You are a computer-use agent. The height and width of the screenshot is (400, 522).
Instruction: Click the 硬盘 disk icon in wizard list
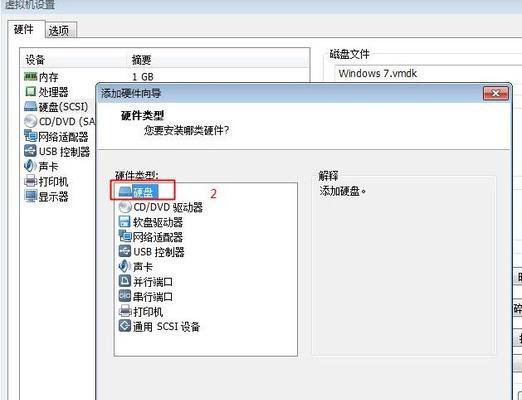(x=125, y=192)
